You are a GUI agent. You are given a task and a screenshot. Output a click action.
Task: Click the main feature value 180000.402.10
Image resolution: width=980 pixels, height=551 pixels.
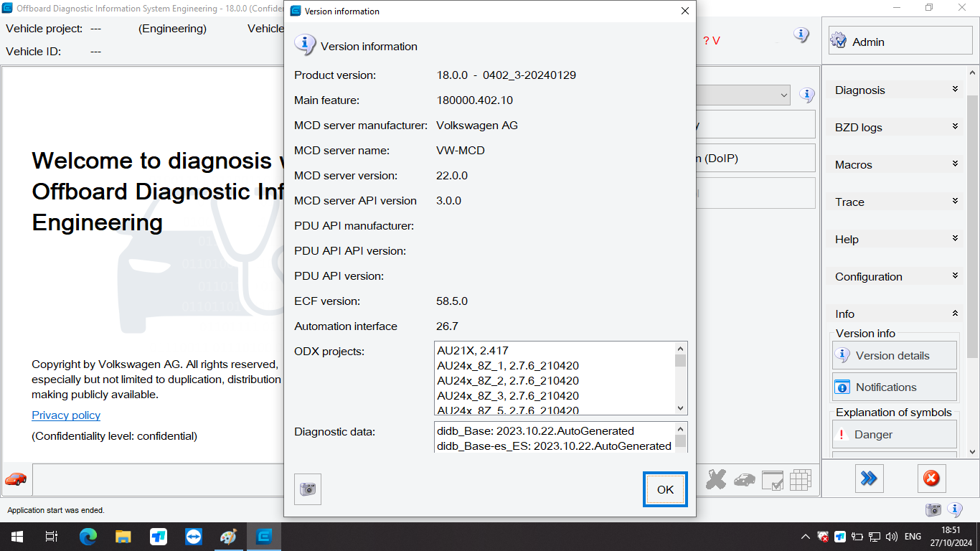(475, 100)
